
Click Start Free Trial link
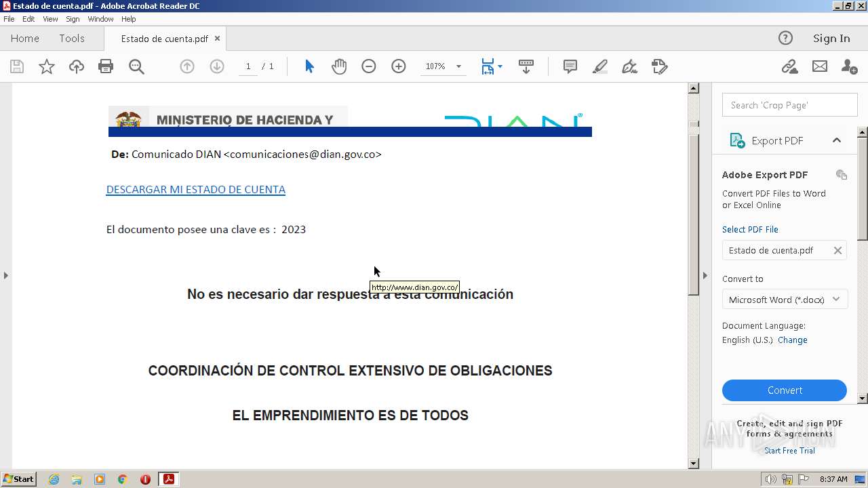tap(789, 451)
